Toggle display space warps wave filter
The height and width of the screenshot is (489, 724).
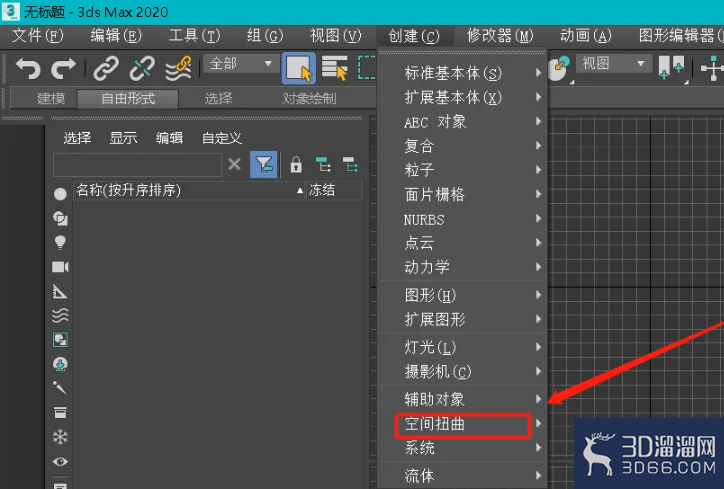[x=60, y=315]
